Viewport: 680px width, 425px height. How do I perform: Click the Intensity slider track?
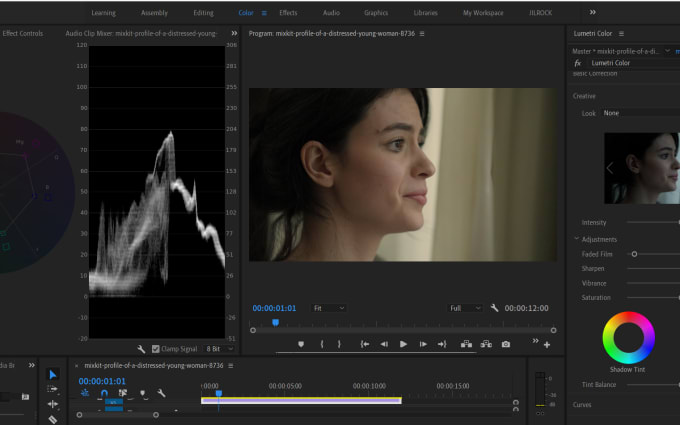654,222
